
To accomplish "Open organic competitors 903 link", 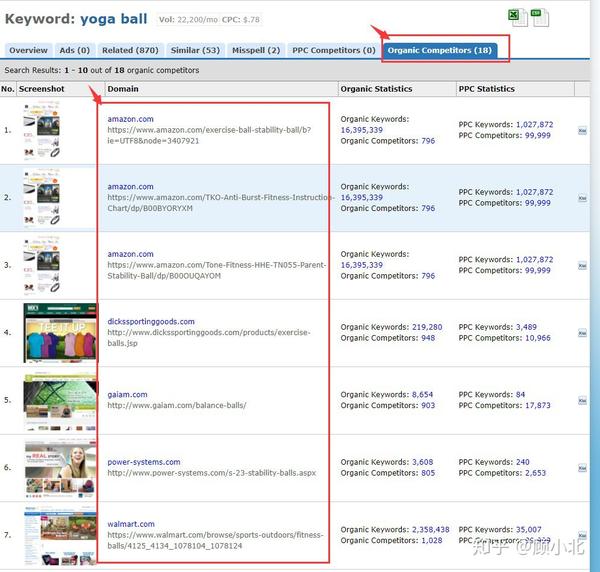I will pos(428,405).
